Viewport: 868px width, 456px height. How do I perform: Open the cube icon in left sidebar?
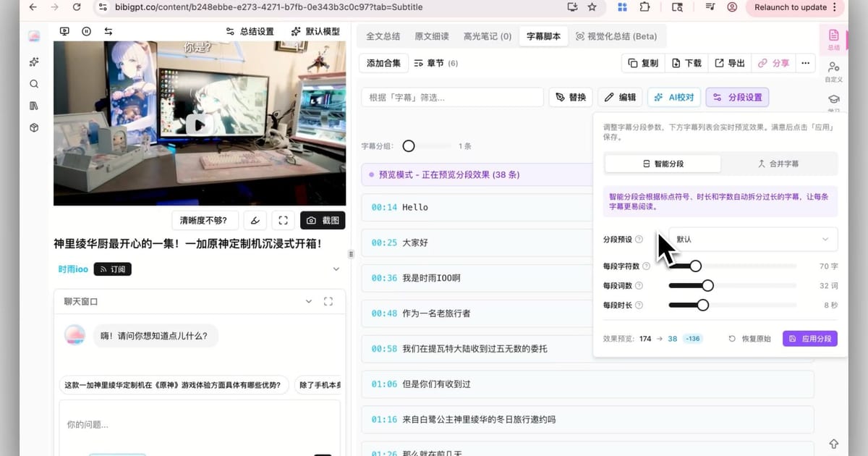pyautogui.click(x=34, y=127)
